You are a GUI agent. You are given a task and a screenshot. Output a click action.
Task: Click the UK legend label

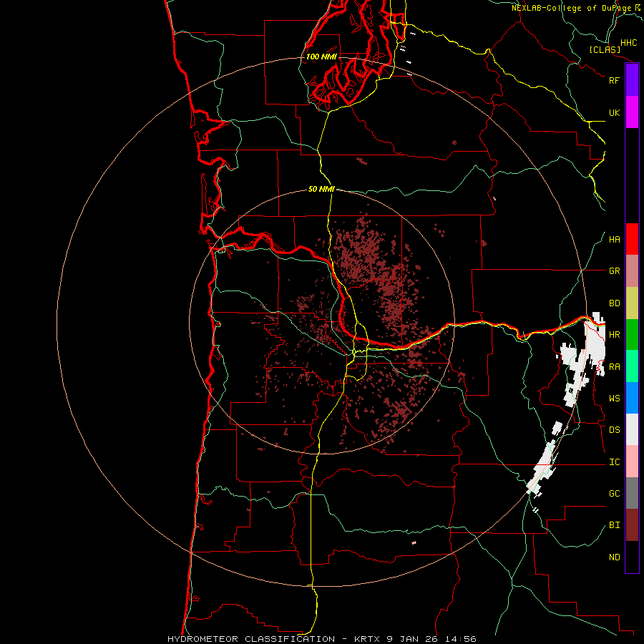(614, 112)
